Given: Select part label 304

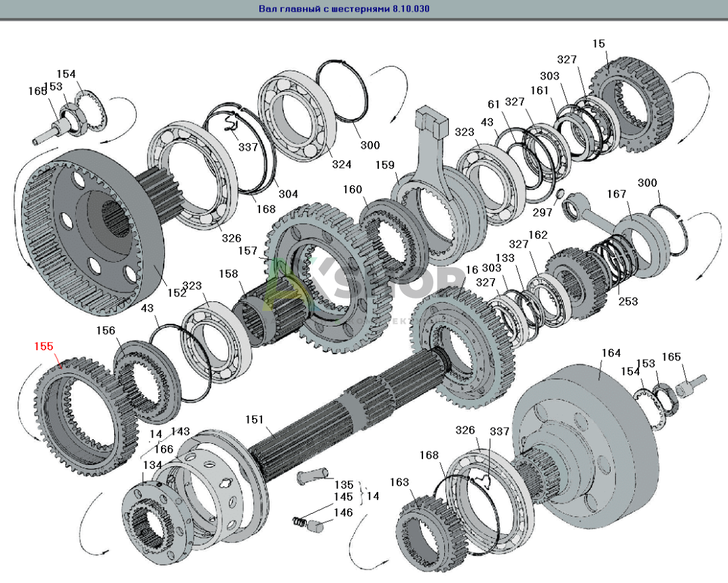Looking at the screenshot, I should coord(288,194).
